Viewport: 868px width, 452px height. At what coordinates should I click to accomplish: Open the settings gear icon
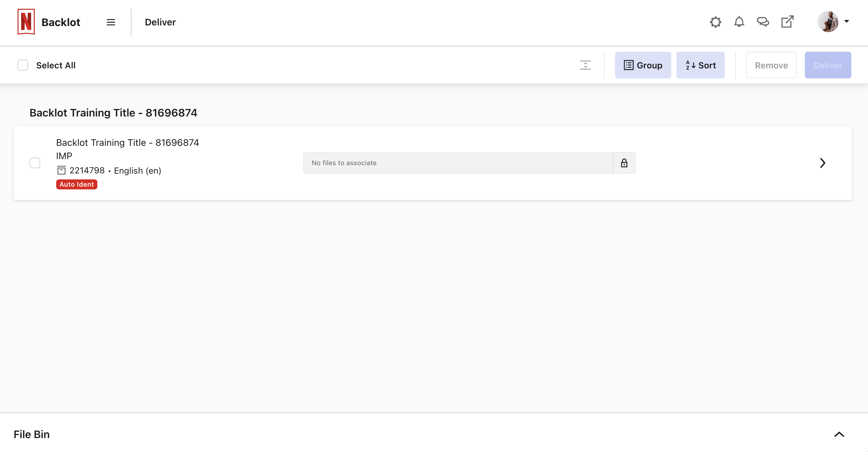click(x=715, y=22)
